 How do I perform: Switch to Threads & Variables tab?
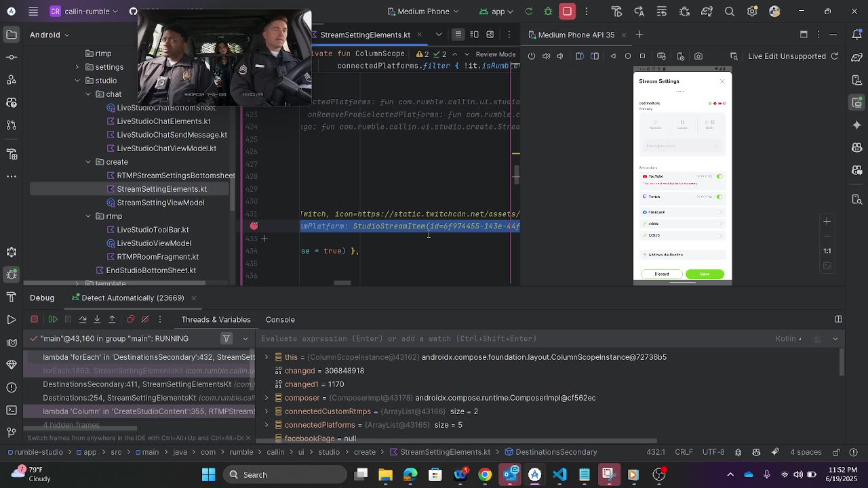pos(216,319)
